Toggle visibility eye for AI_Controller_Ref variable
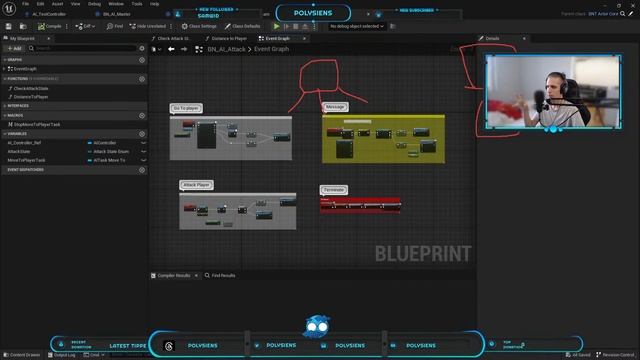The height and width of the screenshot is (360, 640). 144,143
